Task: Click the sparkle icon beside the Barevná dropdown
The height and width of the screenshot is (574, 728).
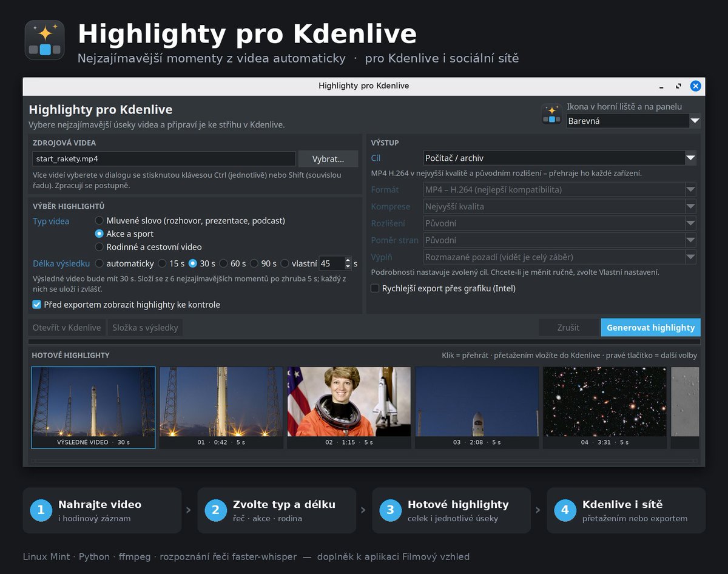Action: pyautogui.click(x=551, y=114)
